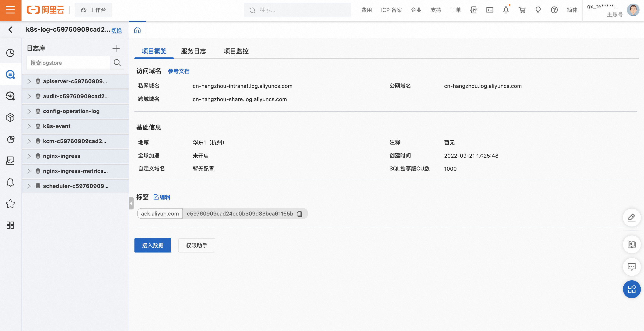Switch to the 项目监控 tab
Image resolution: width=644 pixels, height=331 pixels.
pyautogui.click(x=236, y=51)
